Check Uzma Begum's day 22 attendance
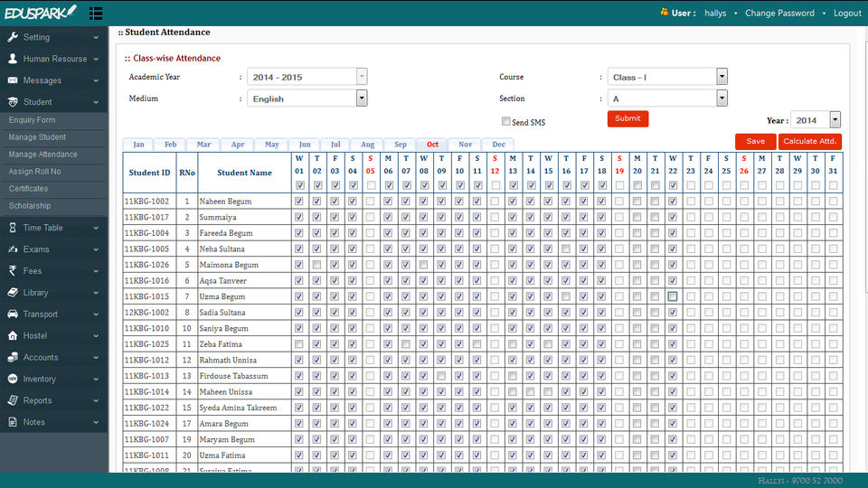Viewport: 868px width, 488px height. (673, 296)
